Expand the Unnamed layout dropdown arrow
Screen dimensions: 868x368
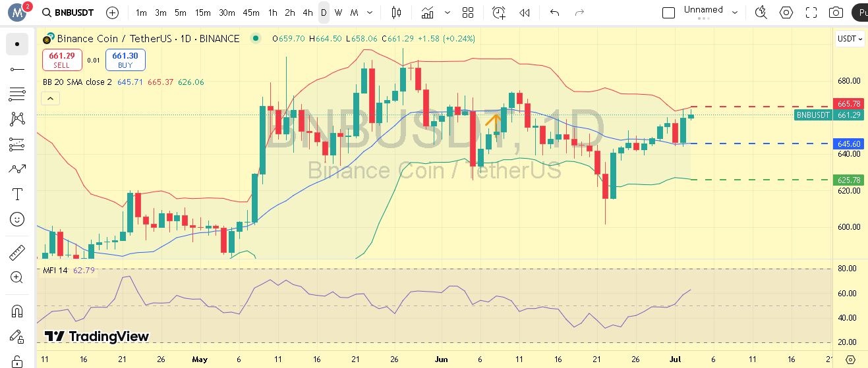click(735, 13)
